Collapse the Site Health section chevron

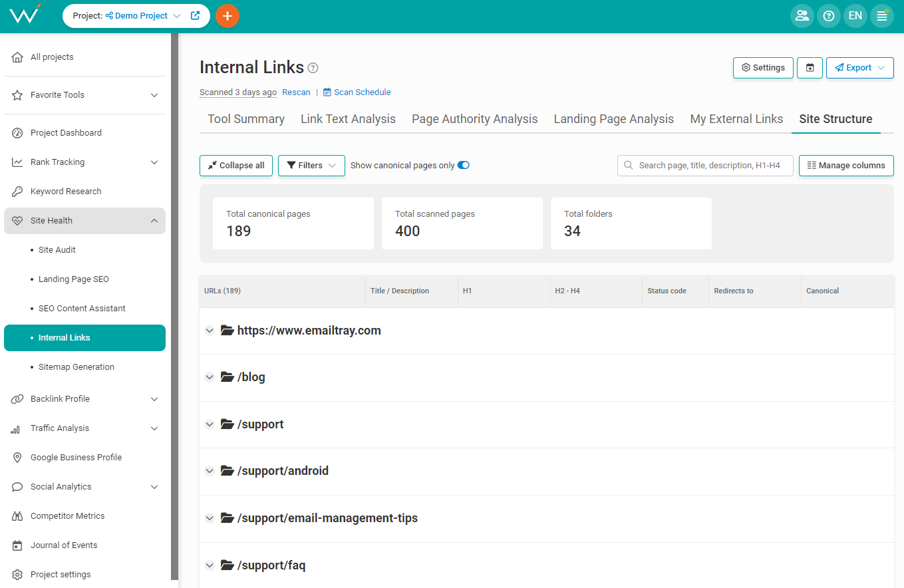(x=154, y=221)
